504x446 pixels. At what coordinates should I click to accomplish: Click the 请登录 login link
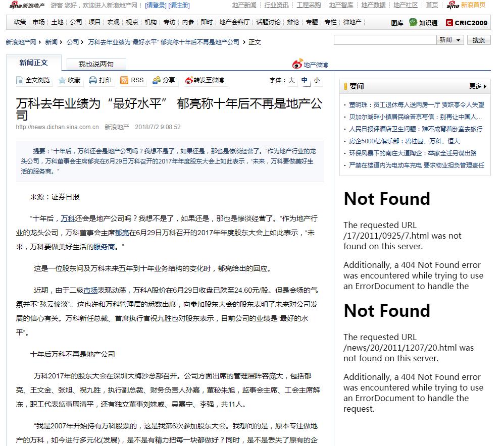[x=156, y=6]
